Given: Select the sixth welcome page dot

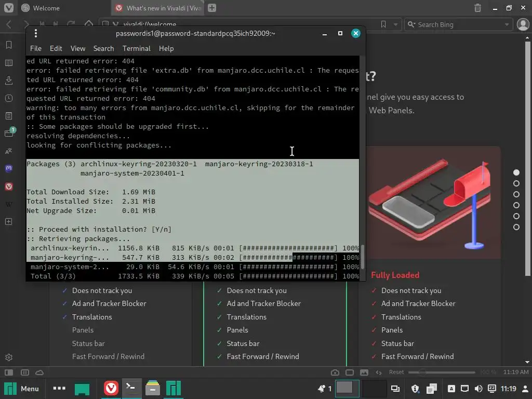Looking at the screenshot, I should pyautogui.click(x=516, y=227).
